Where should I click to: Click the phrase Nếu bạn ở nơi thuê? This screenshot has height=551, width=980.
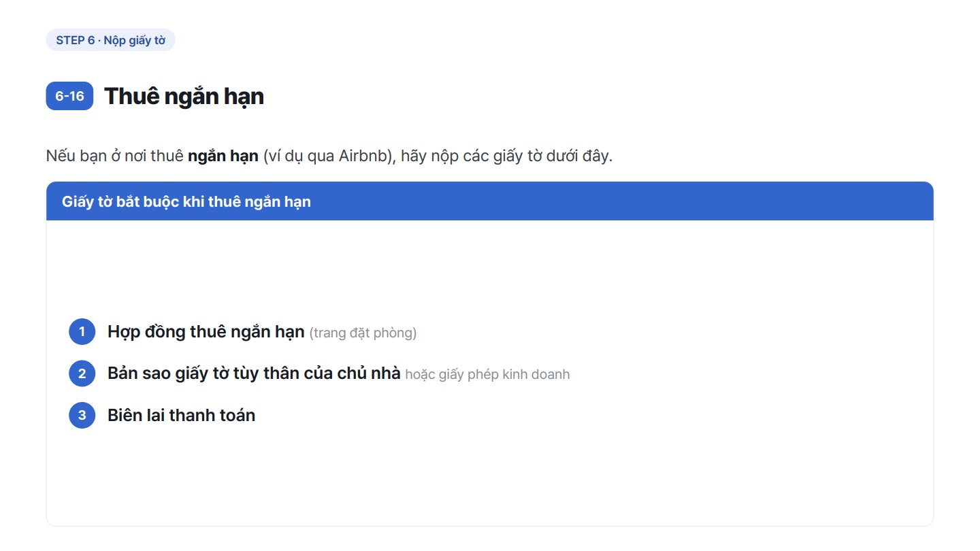pos(115,156)
